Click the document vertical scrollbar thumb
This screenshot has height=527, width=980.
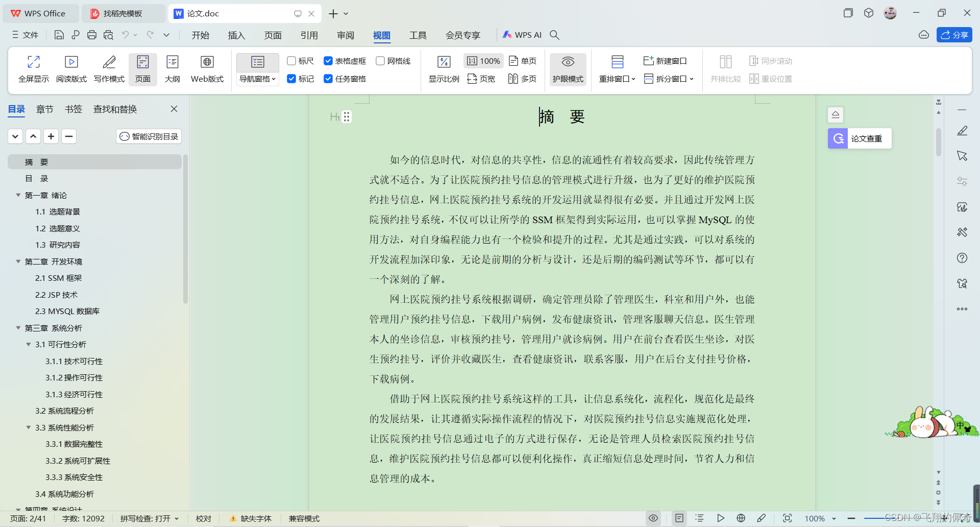pyautogui.click(x=939, y=142)
